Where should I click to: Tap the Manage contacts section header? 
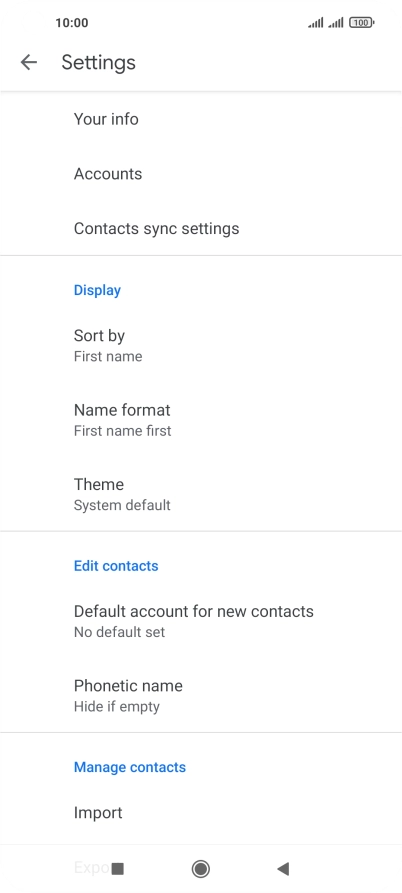point(130,767)
